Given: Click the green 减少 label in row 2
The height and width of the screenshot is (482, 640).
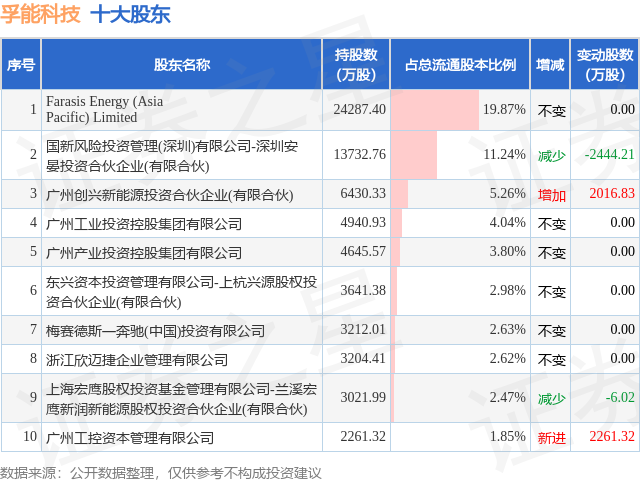Looking at the screenshot, I should [551, 155].
